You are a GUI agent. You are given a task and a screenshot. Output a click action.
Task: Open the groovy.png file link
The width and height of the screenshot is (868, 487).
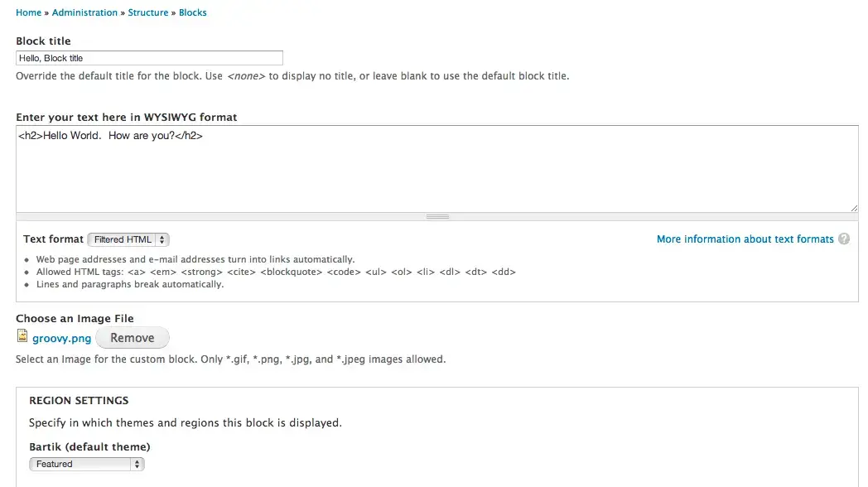click(62, 338)
